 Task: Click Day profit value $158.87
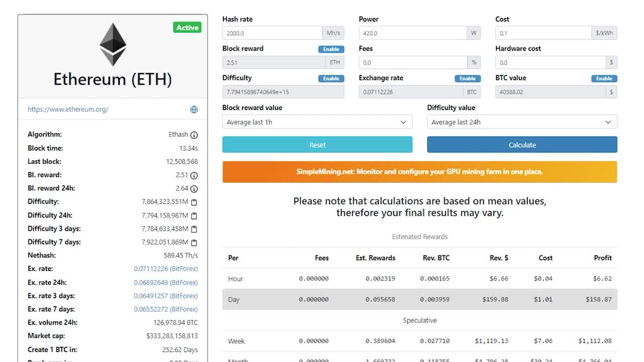599,299
